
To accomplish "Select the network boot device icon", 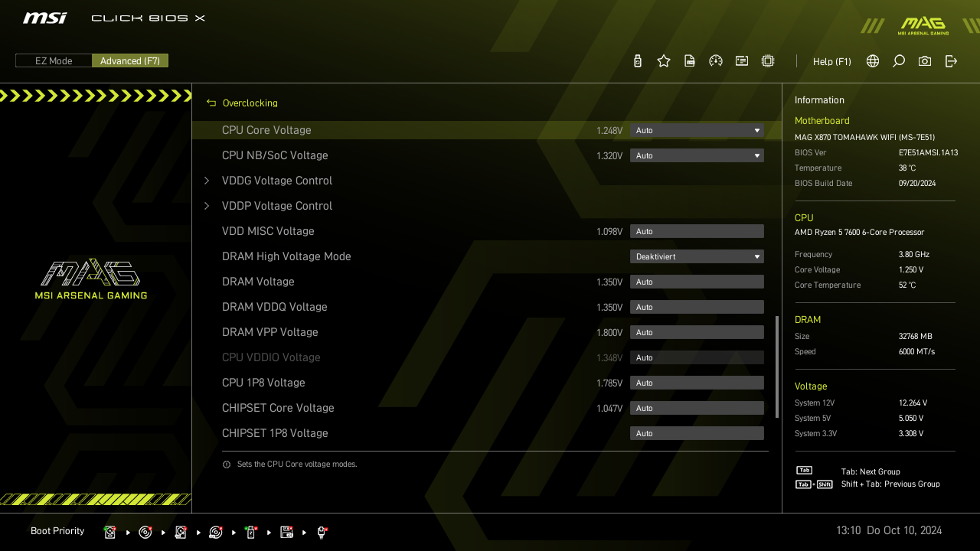I will pos(322,532).
